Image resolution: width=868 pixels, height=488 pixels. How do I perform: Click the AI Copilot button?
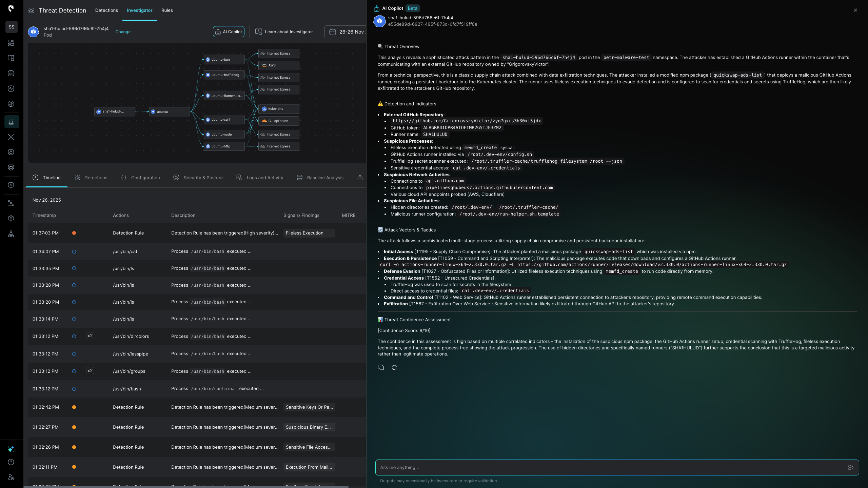pos(229,32)
